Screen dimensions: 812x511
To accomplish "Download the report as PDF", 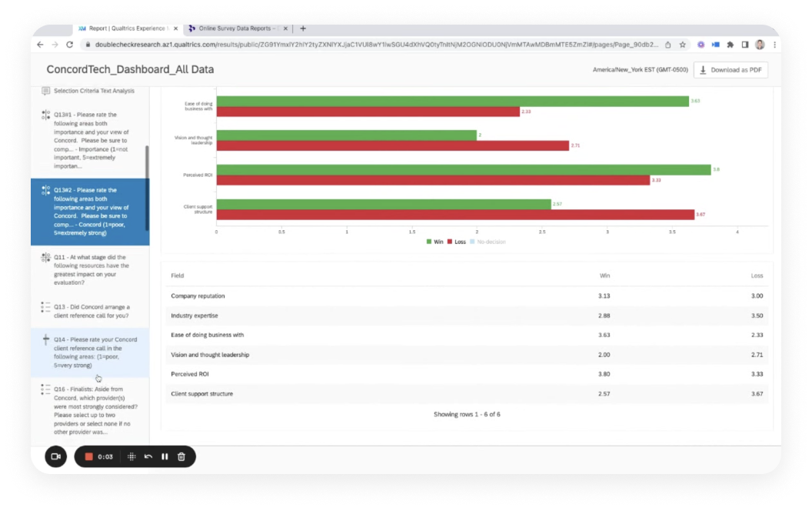I will (730, 70).
